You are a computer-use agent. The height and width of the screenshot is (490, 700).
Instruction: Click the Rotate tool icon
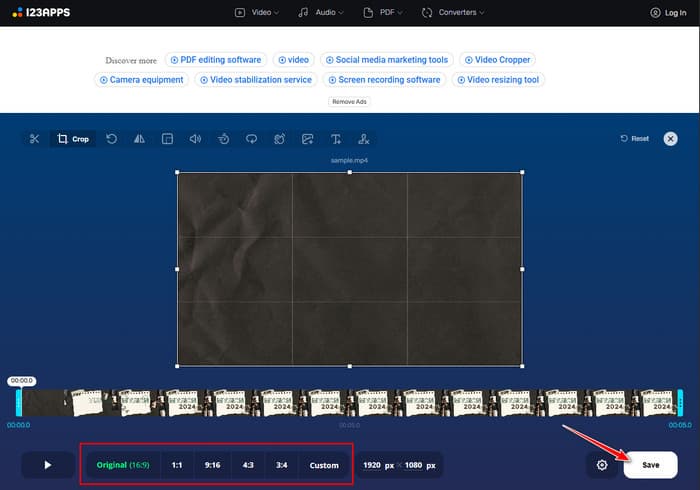[x=111, y=139]
